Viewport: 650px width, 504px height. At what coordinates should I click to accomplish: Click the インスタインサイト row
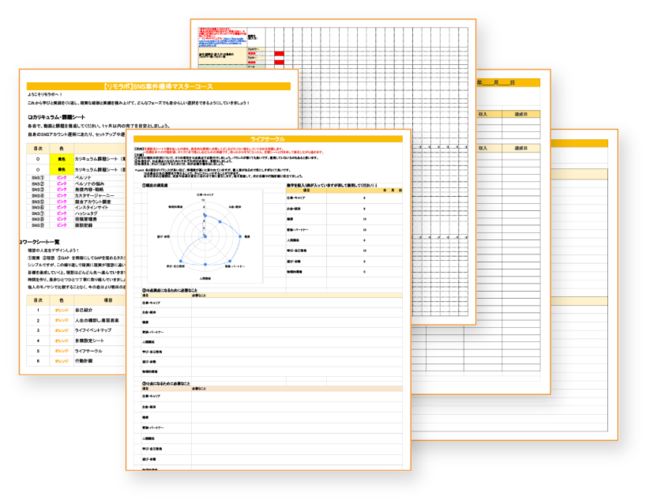pos(91,207)
